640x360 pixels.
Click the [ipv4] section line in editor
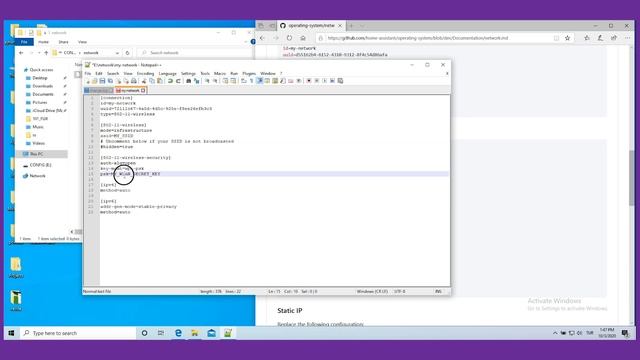coord(108,184)
